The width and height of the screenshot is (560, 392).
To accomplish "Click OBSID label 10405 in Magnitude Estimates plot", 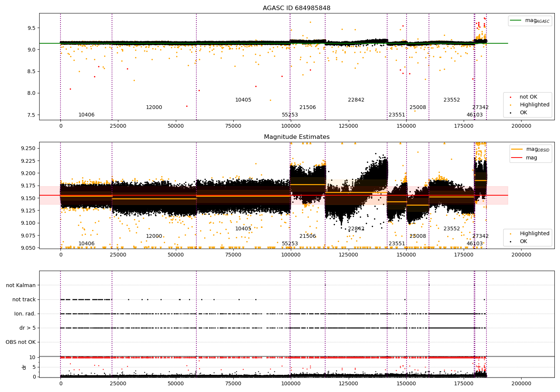I will tap(243, 229).
